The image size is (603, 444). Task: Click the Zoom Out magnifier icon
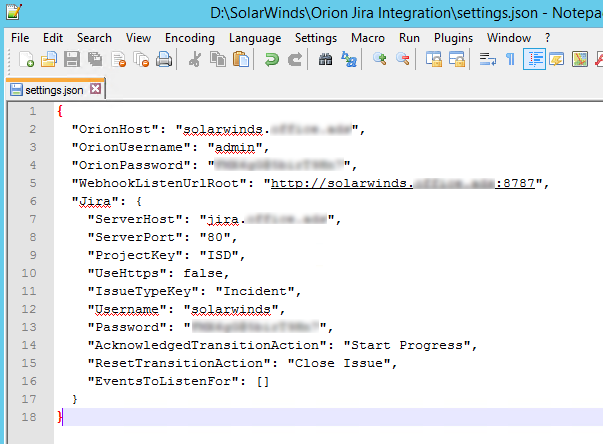[403, 60]
